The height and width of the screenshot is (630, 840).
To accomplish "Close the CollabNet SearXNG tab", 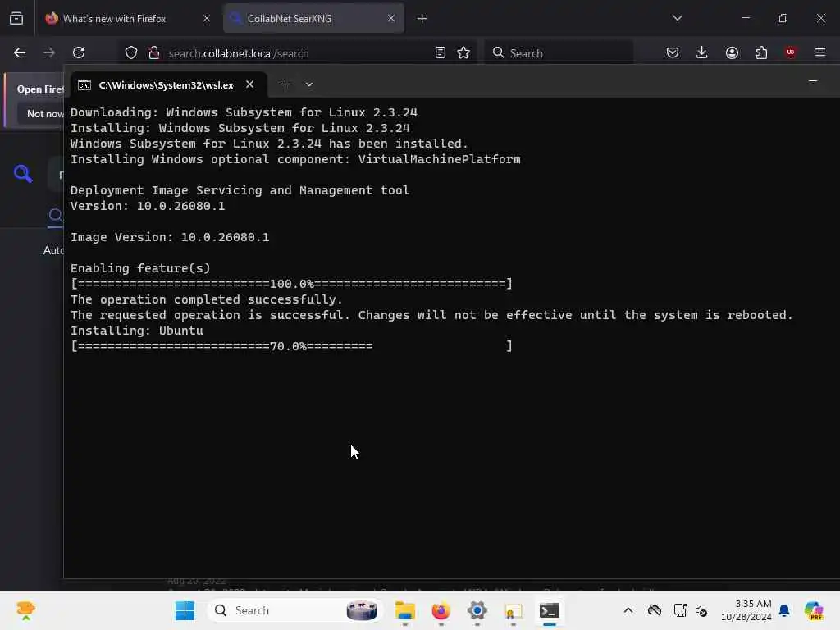I will click(391, 18).
